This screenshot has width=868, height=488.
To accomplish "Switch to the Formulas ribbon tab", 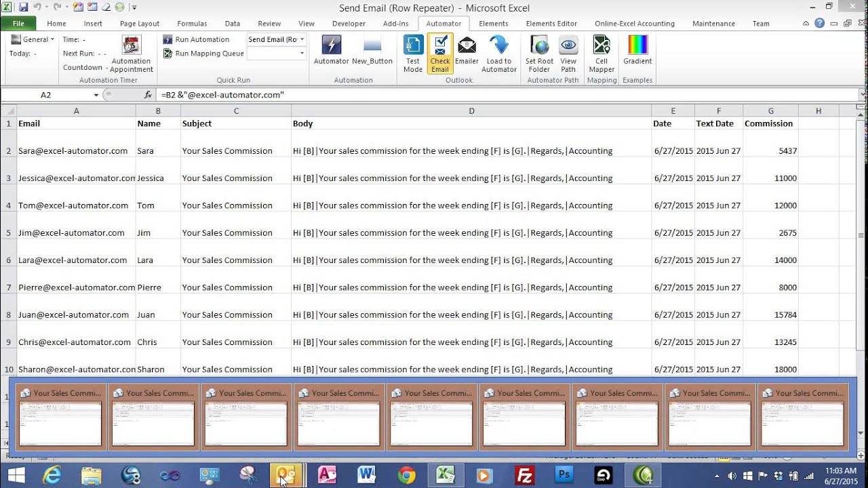I will tap(192, 23).
